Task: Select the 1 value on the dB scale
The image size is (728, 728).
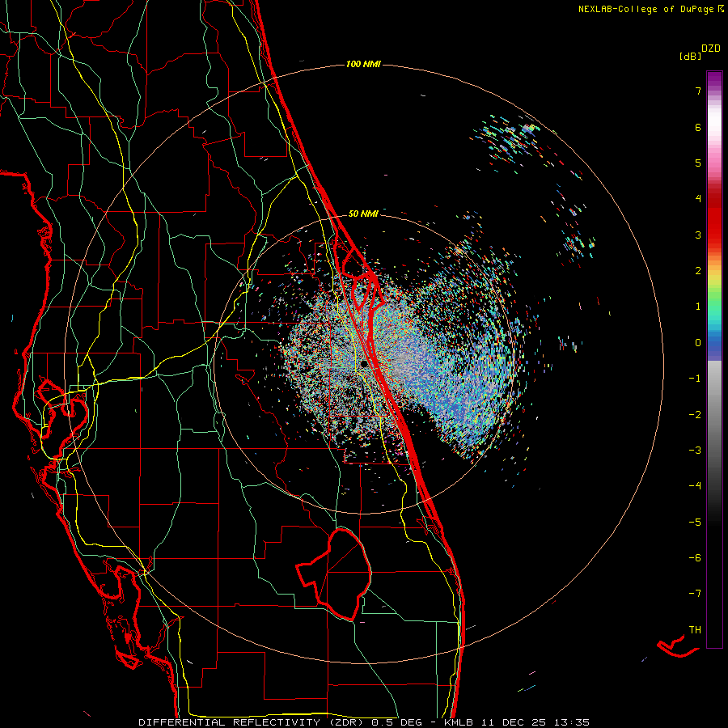Action: click(x=698, y=307)
